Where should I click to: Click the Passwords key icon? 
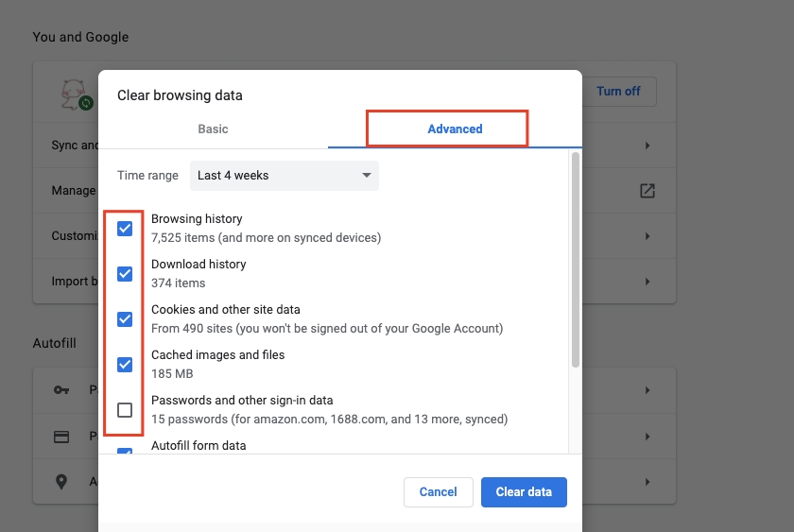(61, 390)
